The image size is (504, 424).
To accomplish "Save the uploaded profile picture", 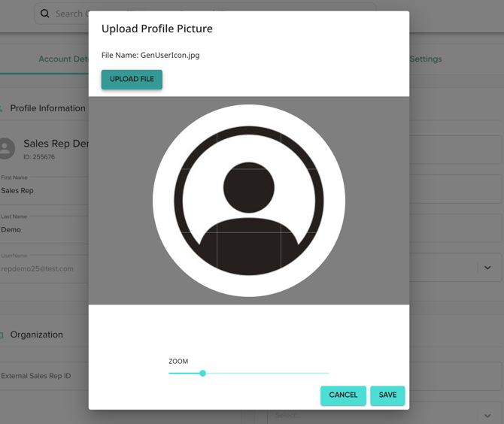I will [x=387, y=395].
